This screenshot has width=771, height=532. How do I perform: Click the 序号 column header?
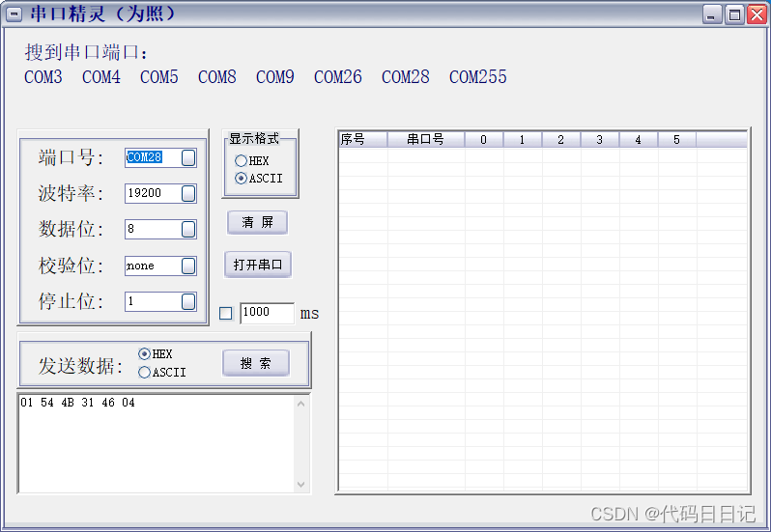click(x=363, y=139)
